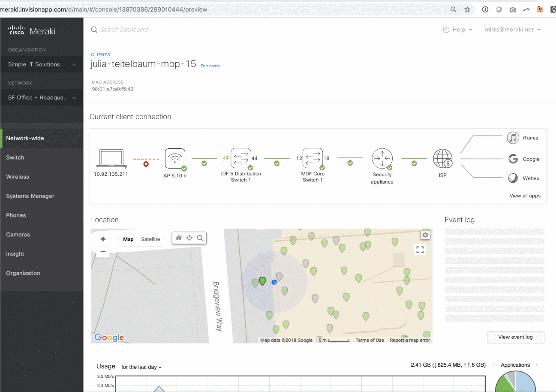Switch map to Map view

coord(128,239)
